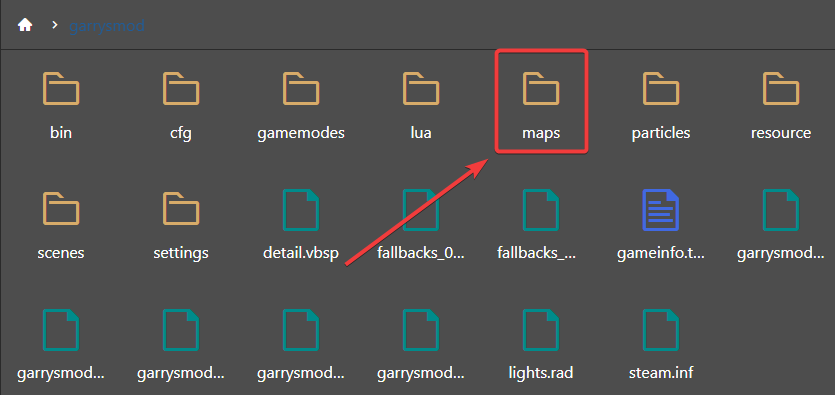The width and height of the screenshot is (835, 395).
Task: Select the detail.vbsp file
Action: tap(301, 226)
